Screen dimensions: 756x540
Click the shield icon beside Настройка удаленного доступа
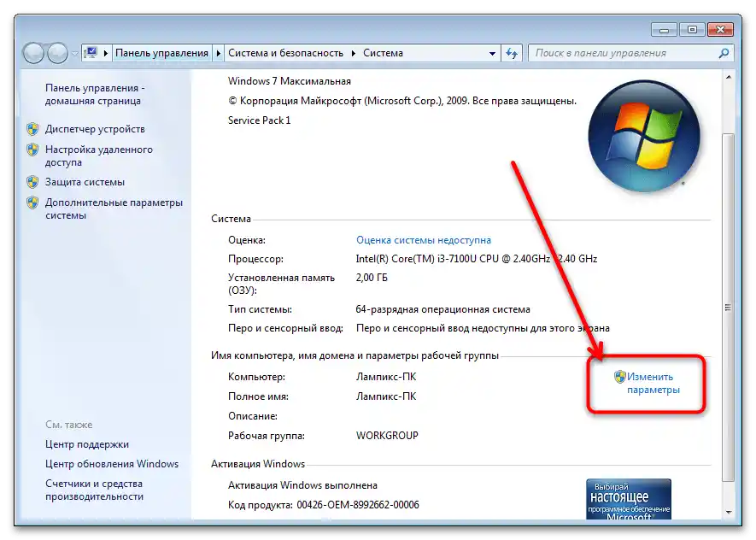(32, 150)
